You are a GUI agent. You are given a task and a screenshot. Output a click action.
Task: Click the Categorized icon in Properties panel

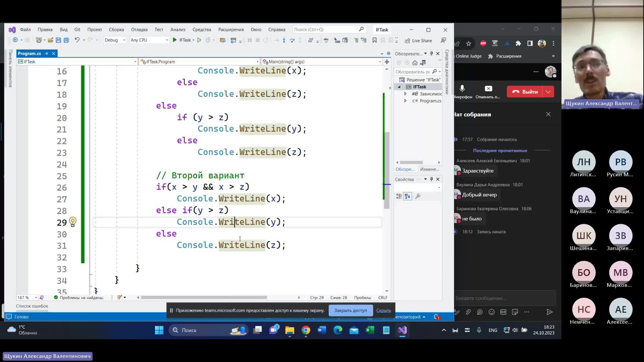[x=399, y=196]
